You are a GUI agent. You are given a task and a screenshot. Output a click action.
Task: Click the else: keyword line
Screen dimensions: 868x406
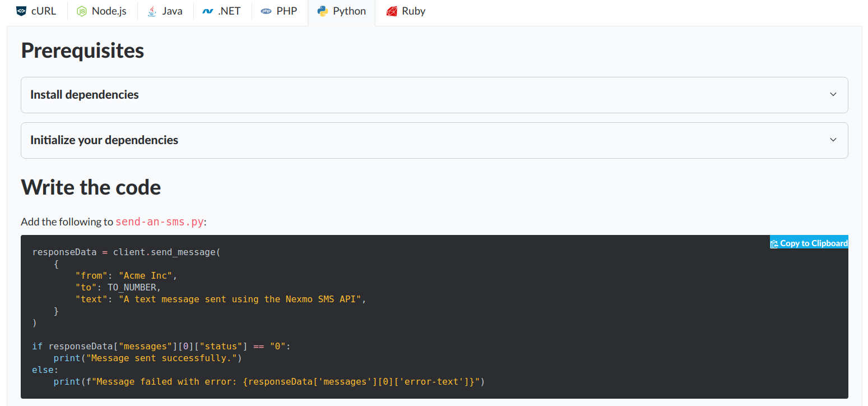(45, 370)
